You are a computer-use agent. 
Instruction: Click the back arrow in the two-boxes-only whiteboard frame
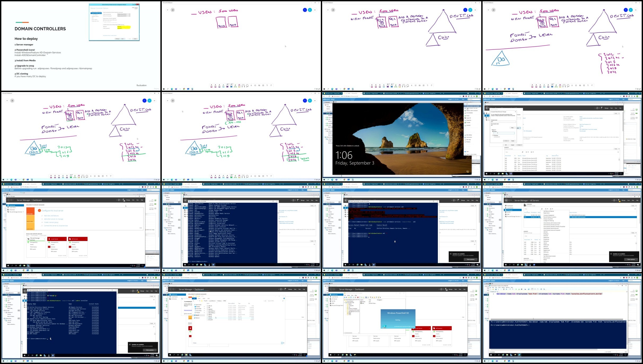coord(168,10)
